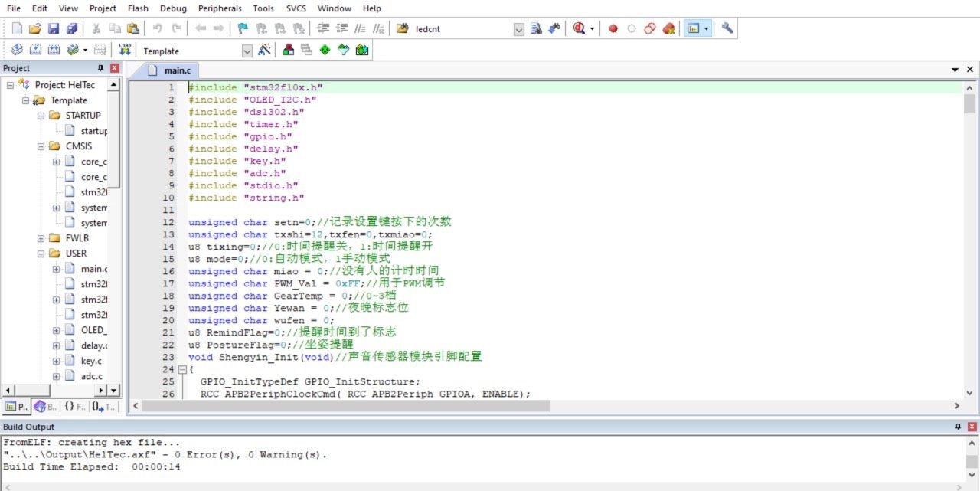980x491 pixels.
Task: Click the Manage Run-Time Environment green diamond
Action: [325, 51]
